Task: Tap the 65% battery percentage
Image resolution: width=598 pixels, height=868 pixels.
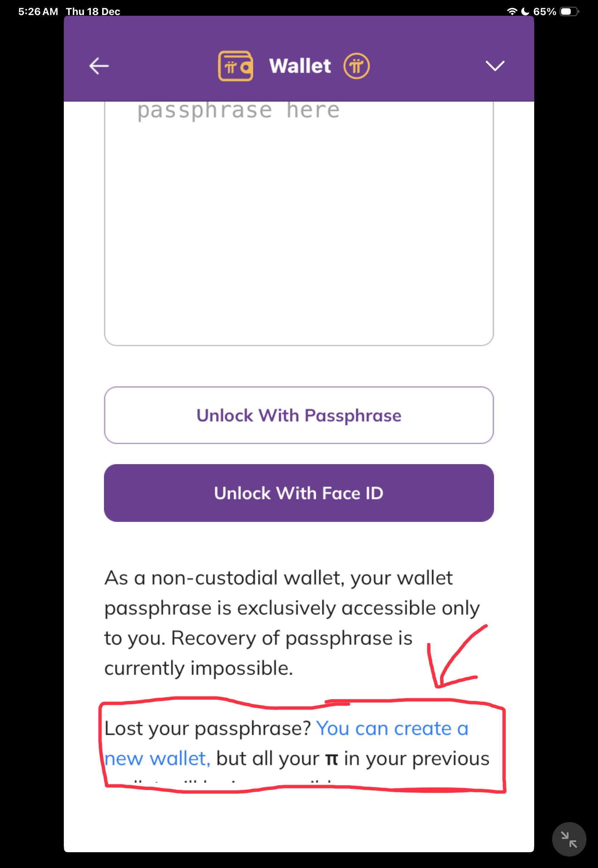Action: coord(544,11)
